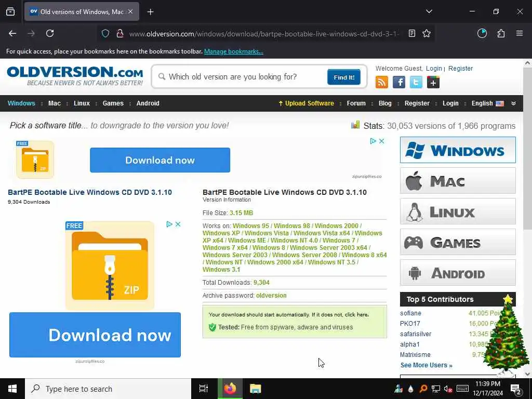Click 'click here' manual download message

[x=356, y=314]
